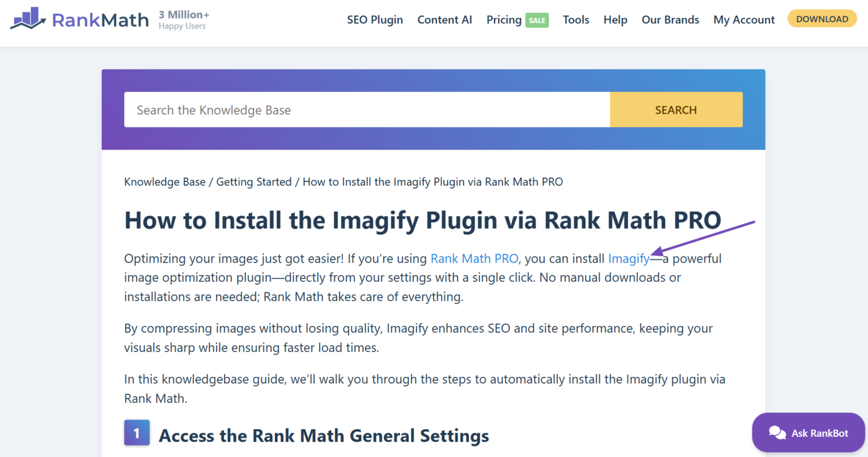Open the Tools menu
This screenshot has width=868, height=457.
pyautogui.click(x=576, y=20)
